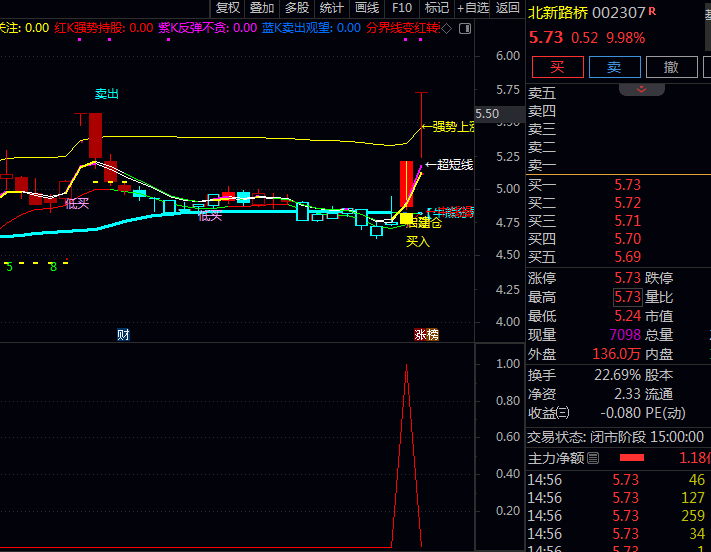Open the 统计 statistics tool
Viewport: 711px width, 552px height.
[331, 8]
